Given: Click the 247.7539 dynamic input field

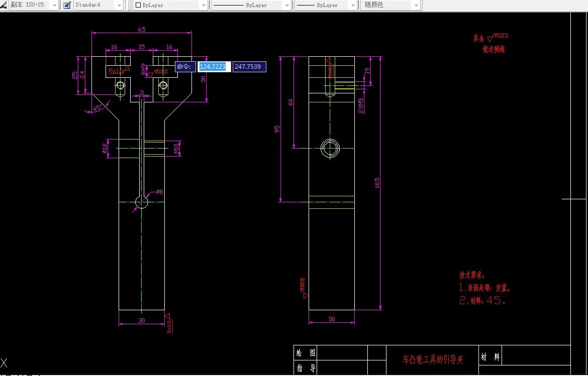Looking at the screenshot, I should 249,67.
